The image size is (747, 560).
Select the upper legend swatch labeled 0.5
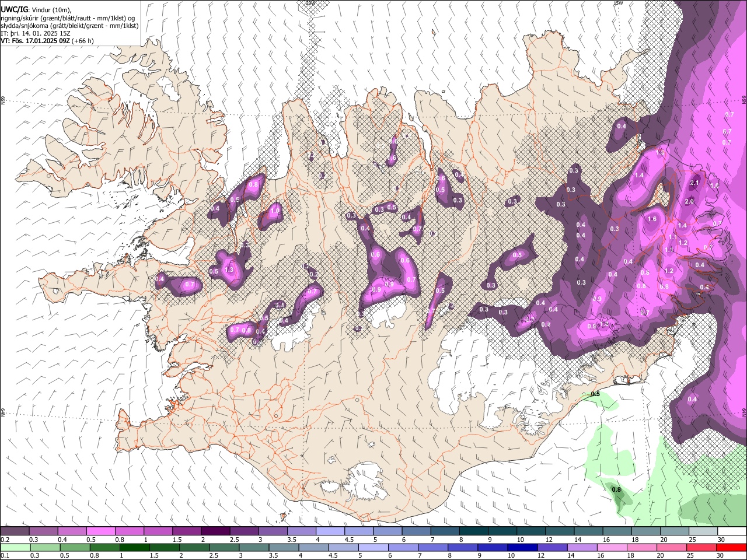(100, 531)
